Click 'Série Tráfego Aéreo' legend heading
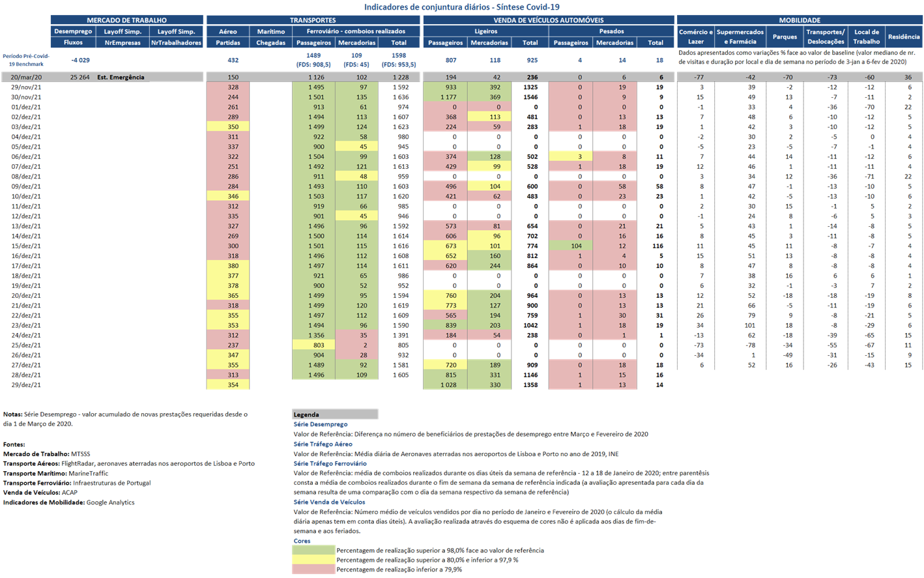Image resolution: width=924 pixels, height=578 pixels. pyautogui.click(x=323, y=444)
